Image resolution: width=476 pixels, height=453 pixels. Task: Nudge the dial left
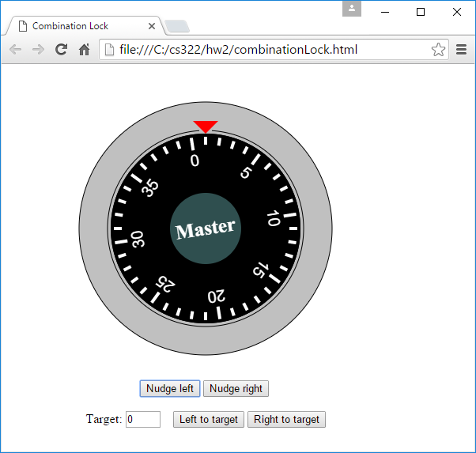click(x=170, y=389)
